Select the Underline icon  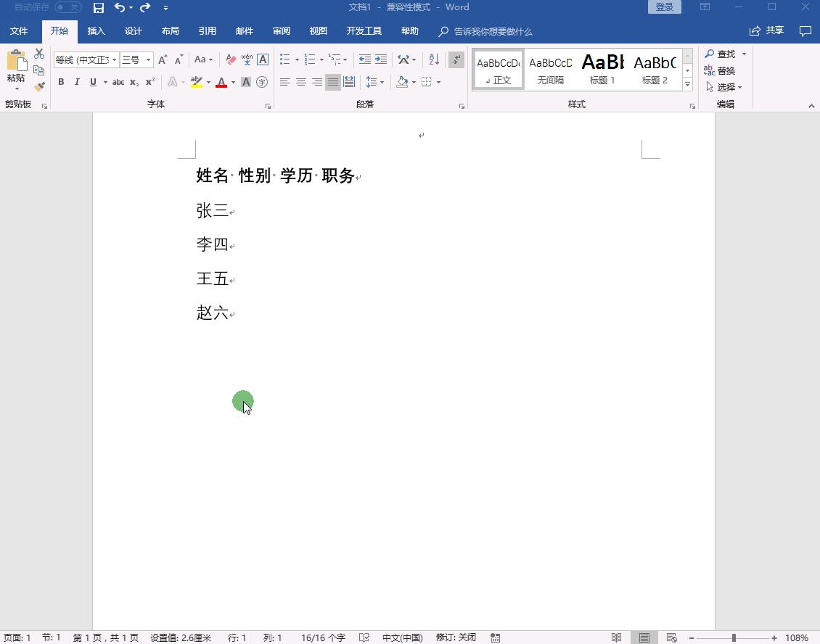tap(92, 82)
